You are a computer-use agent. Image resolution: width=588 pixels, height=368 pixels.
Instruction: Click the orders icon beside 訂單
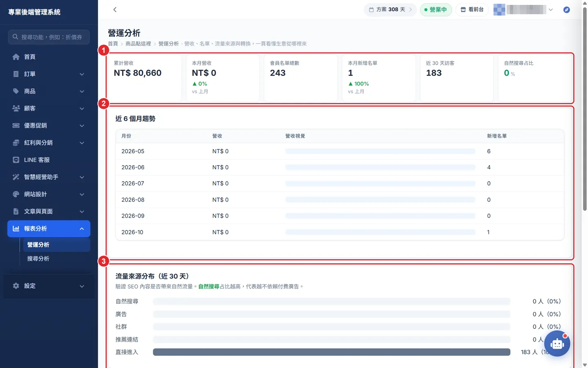(x=16, y=74)
